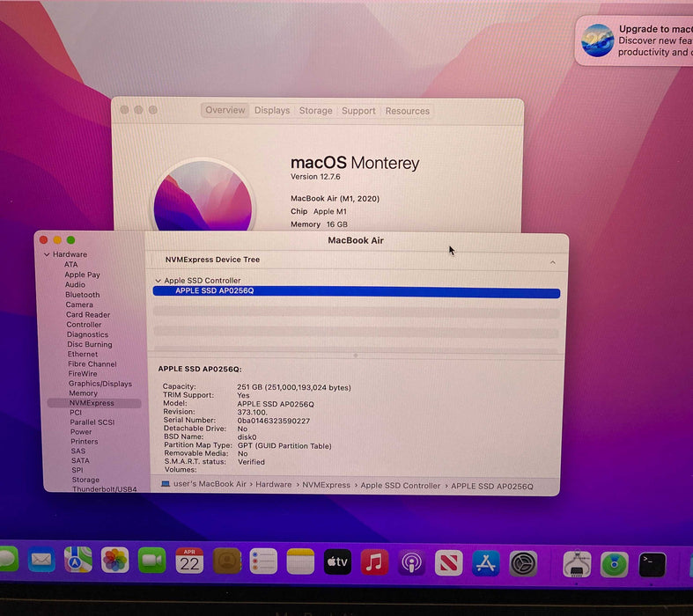Select SATA in the sidebar
The width and height of the screenshot is (693, 616).
pos(80,460)
